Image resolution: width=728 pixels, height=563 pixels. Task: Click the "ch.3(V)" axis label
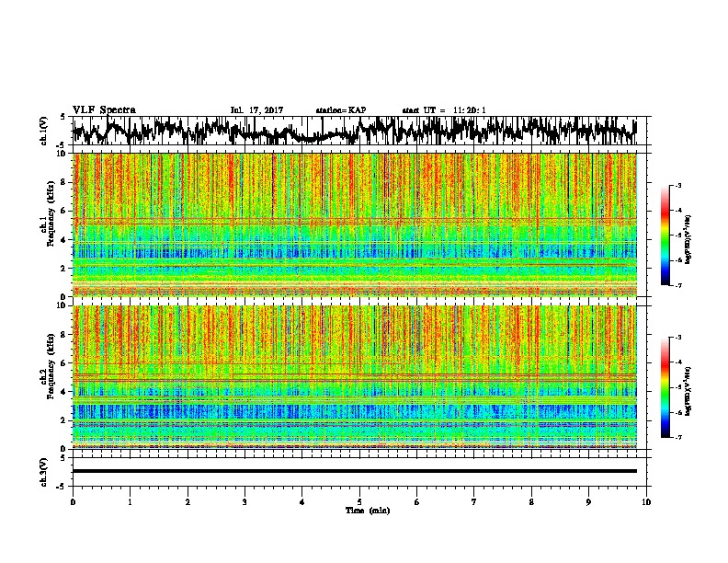(x=44, y=472)
